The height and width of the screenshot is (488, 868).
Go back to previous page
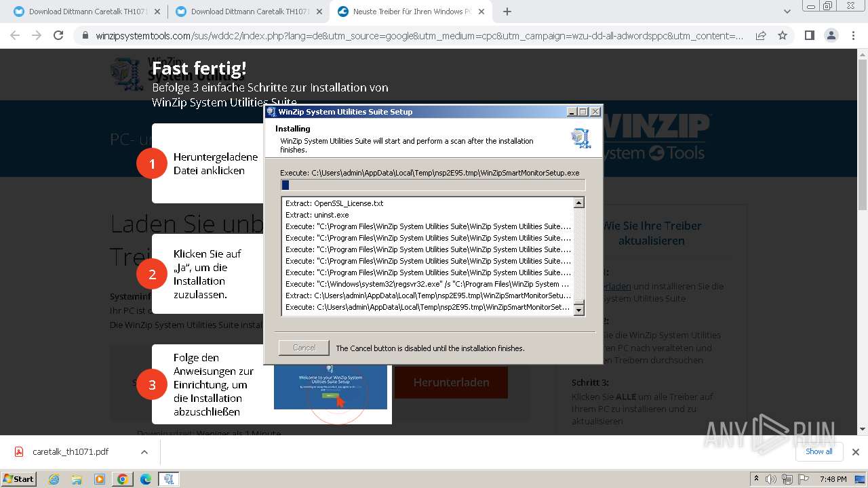15,35
